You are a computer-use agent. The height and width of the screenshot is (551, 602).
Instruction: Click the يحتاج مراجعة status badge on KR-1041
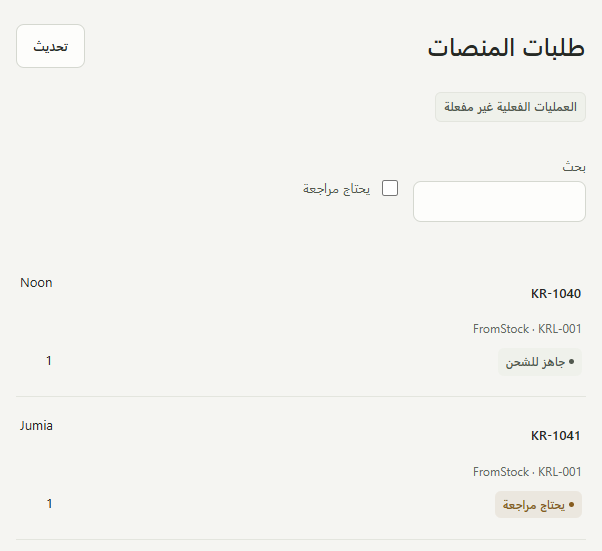[538, 505]
